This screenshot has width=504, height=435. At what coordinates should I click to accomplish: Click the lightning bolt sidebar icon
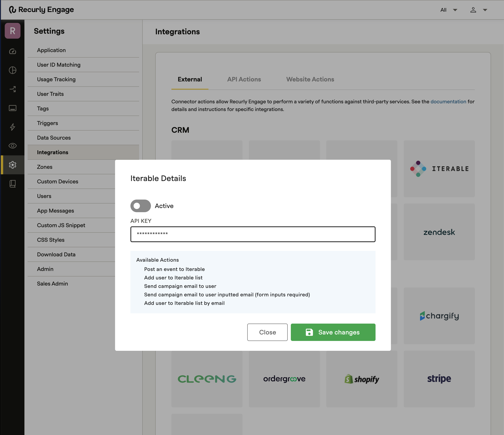click(13, 127)
